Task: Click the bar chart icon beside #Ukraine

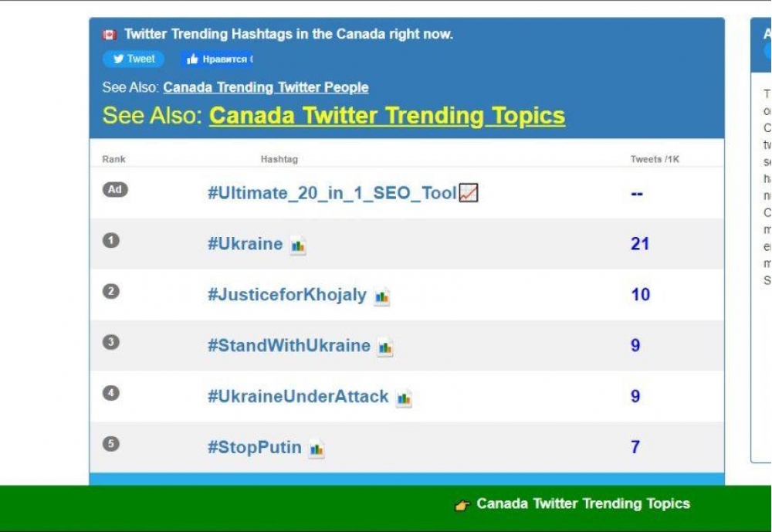Action: (298, 246)
